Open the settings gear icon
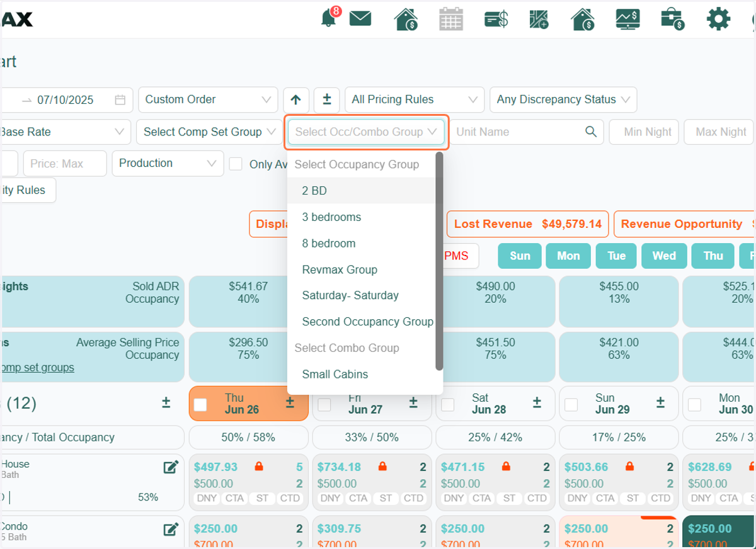The height and width of the screenshot is (549, 756). [718, 19]
